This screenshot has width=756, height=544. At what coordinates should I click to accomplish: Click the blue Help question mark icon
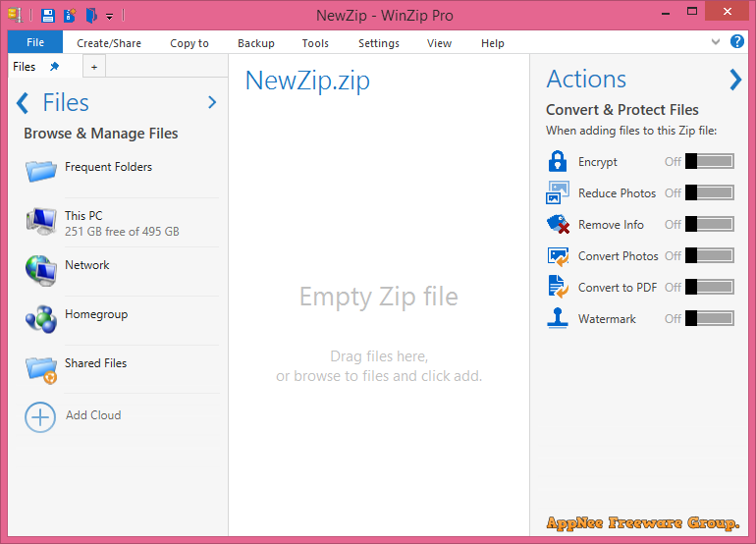point(736,41)
